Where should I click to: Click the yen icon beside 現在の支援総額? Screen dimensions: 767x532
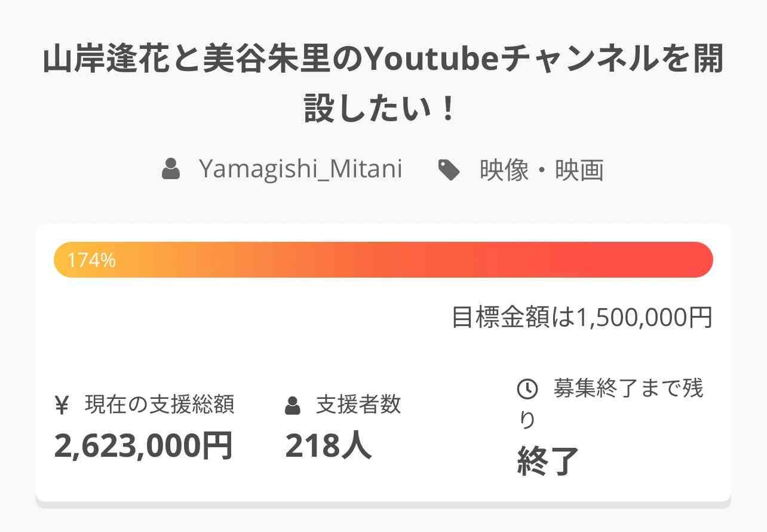[x=62, y=406]
